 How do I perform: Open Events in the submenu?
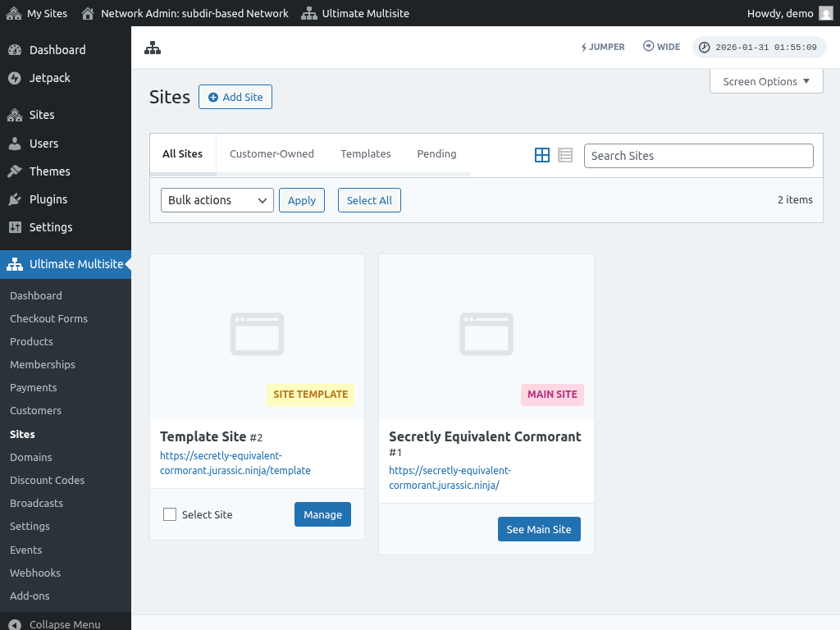pyautogui.click(x=25, y=550)
